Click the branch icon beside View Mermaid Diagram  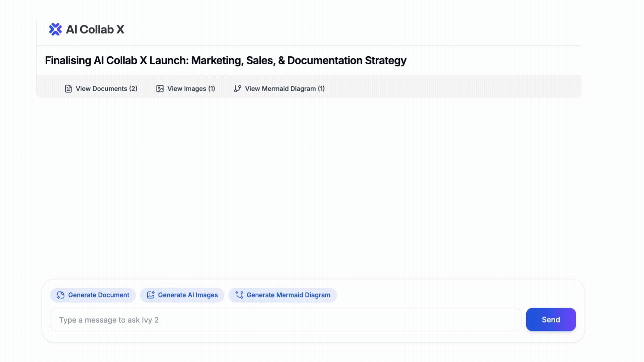pos(237,89)
